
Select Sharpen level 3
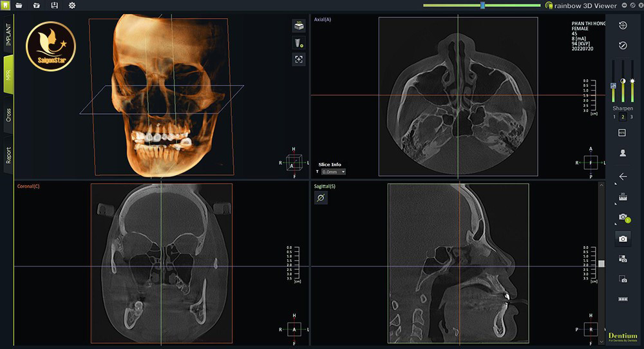pyautogui.click(x=631, y=117)
